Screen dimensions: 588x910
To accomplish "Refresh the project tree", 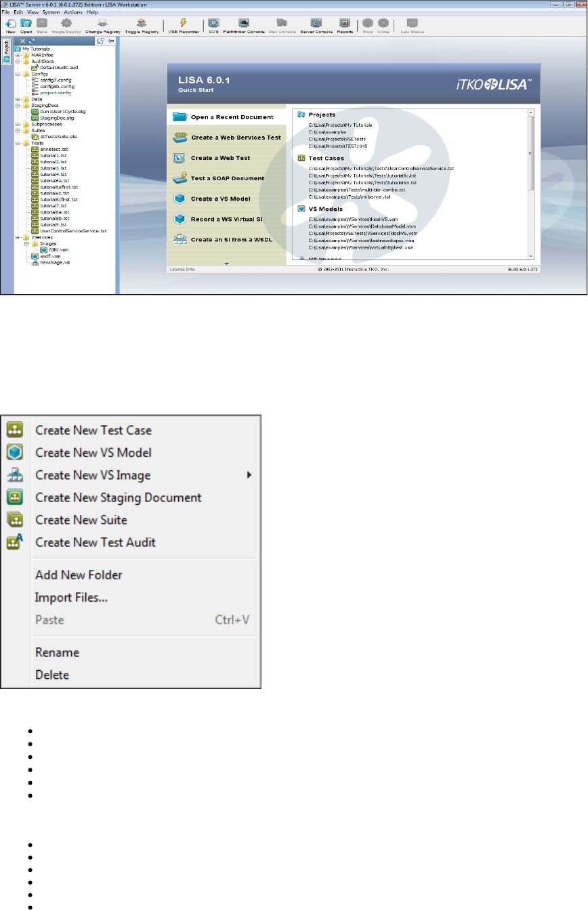I will pyautogui.click(x=31, y=41).
